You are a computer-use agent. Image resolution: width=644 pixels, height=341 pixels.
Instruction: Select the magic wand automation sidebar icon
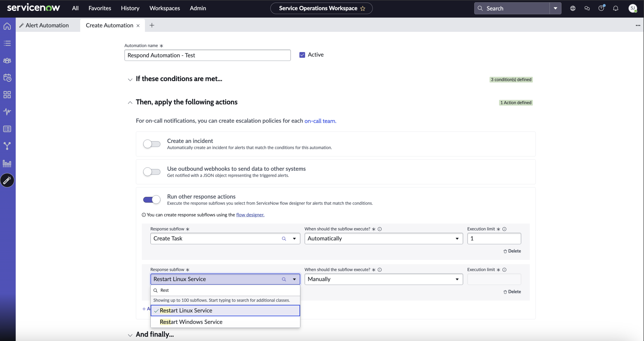(7, 180)
